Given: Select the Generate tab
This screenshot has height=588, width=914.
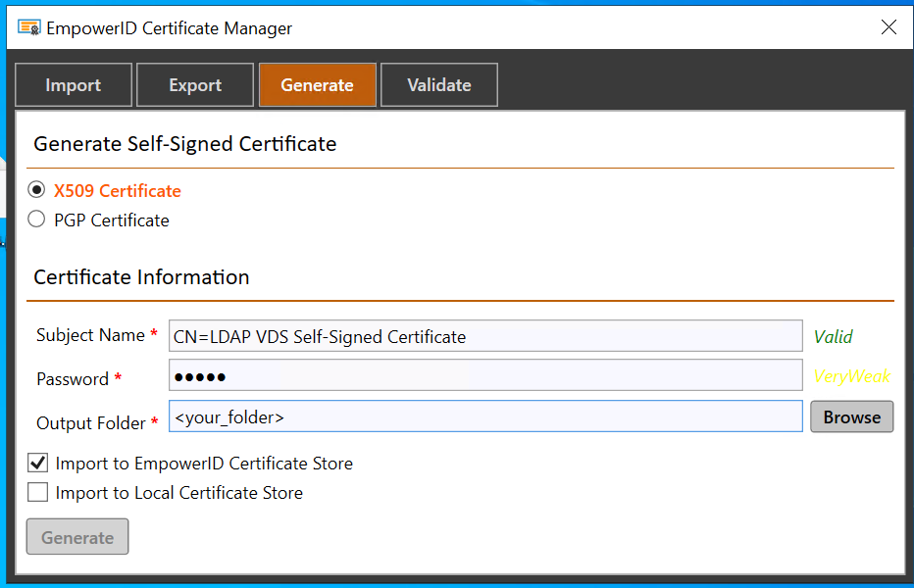Looking at the screenshot, I should [x=317, y=85].
